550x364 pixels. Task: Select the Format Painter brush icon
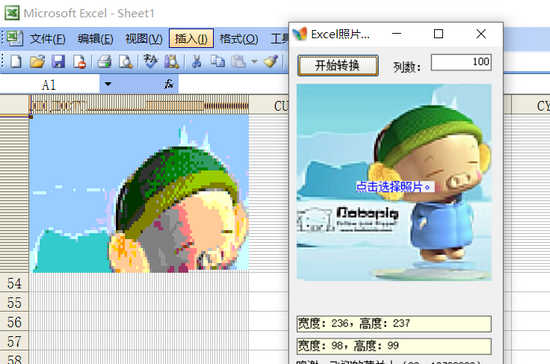(x=271, y=62)
